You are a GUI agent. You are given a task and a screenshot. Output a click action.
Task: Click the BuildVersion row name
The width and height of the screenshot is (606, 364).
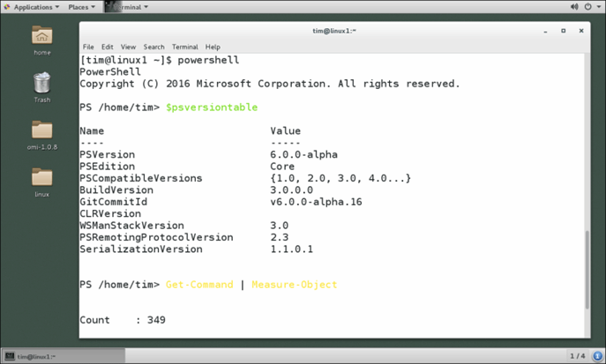pyautogui.click(x=116, y=189)
